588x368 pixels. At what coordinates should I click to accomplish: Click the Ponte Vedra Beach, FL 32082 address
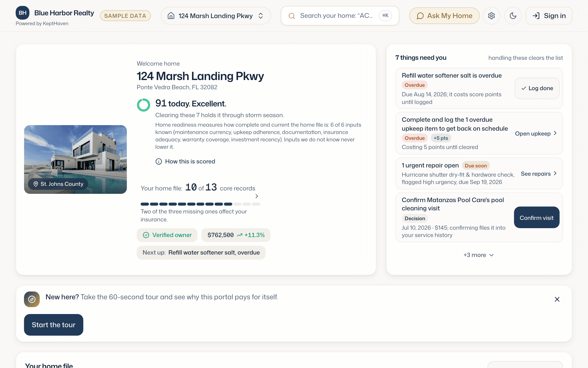pyautogui.click(x=177, y=87)
